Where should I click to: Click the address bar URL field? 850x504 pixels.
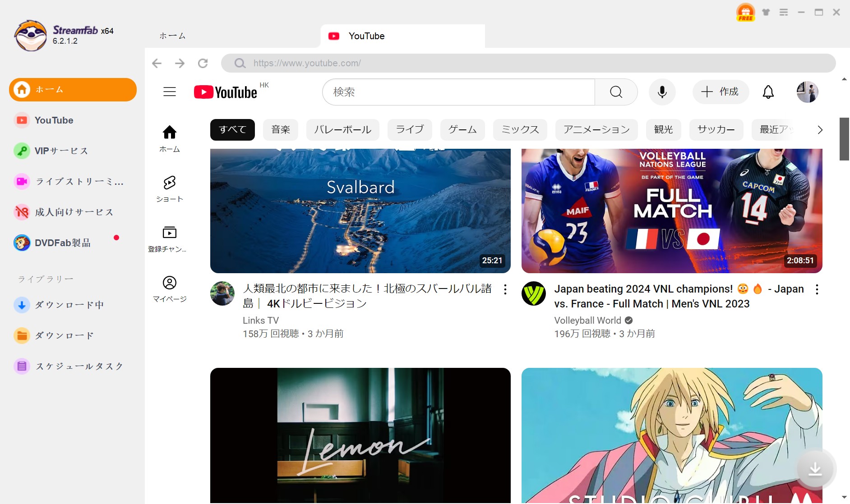pyautogui.click(x=528, y=63)
